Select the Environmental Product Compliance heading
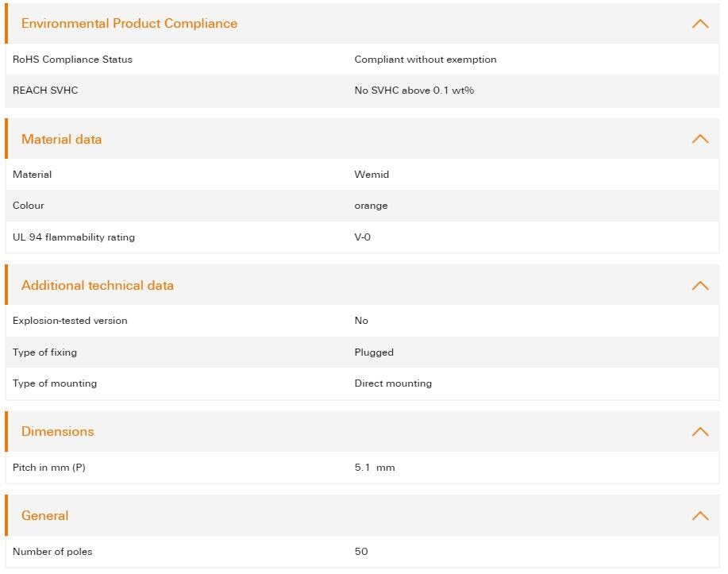Image resolution: width=728 pixels, height=574 pixels. (x=129, y=24)
